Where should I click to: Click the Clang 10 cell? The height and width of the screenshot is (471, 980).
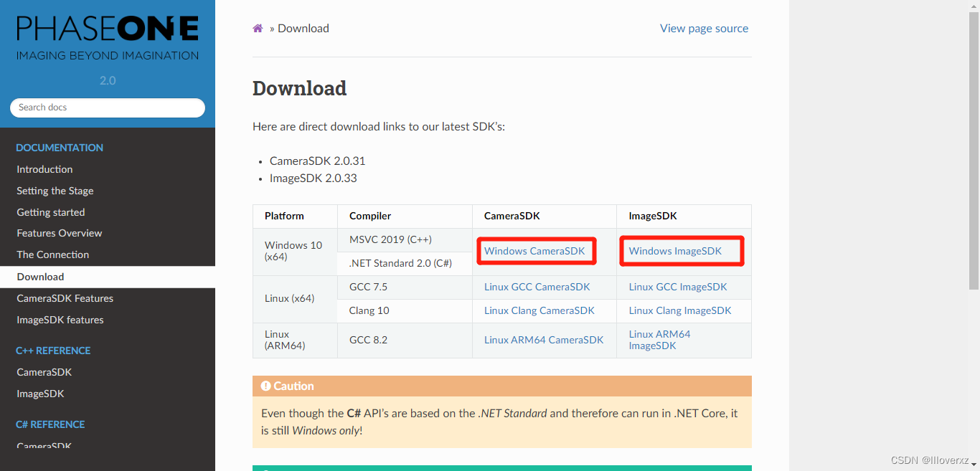click(405, 310)
